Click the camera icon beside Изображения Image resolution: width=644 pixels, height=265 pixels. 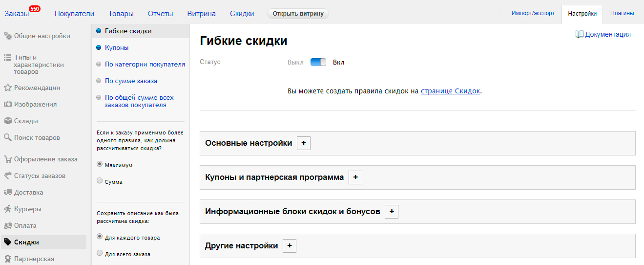point(8,105)
